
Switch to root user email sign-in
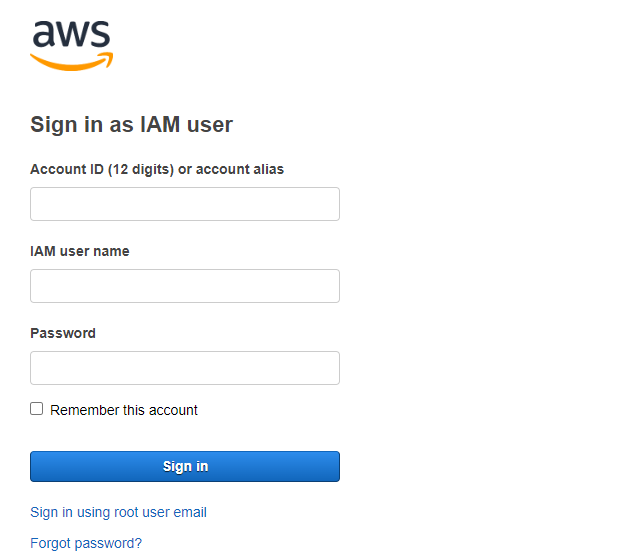coord(118,512)
